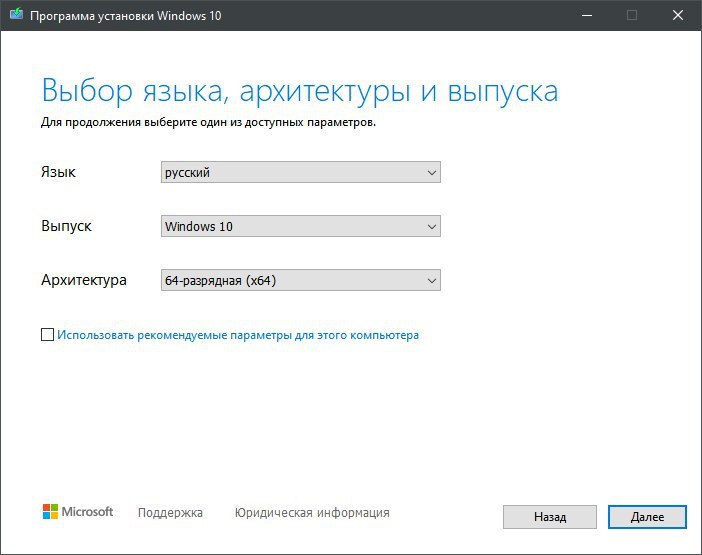Click the text Для продолжения выберите один из доступных параметров
Screen dimensions: 702x555
tap(208, 122)
